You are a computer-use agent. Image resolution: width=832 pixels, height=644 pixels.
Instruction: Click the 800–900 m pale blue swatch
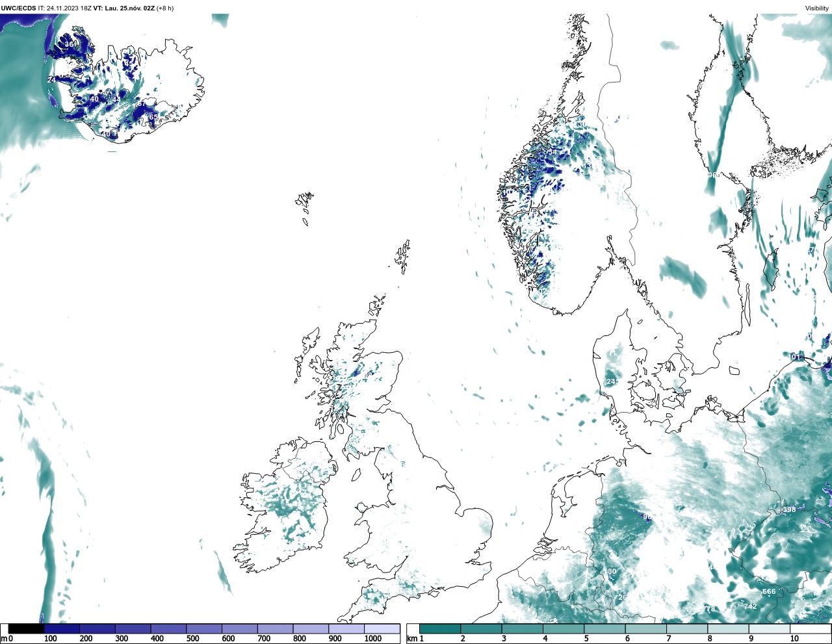311,629
